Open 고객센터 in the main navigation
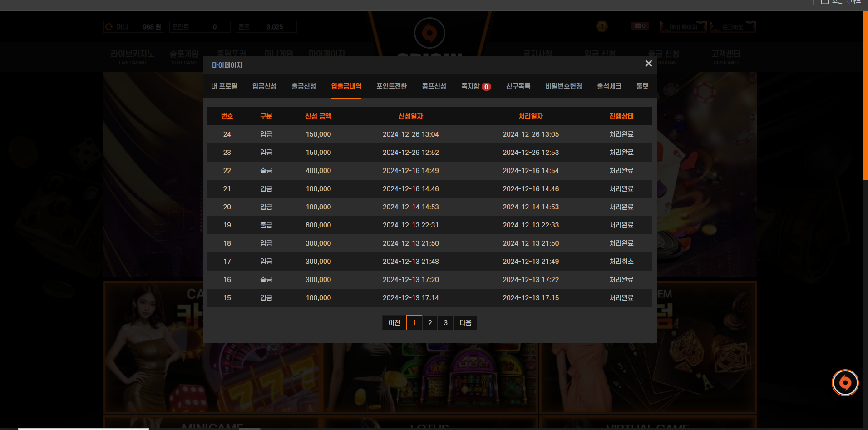Image resolution: width=868 pixels, height=430 pixels. 726,56
